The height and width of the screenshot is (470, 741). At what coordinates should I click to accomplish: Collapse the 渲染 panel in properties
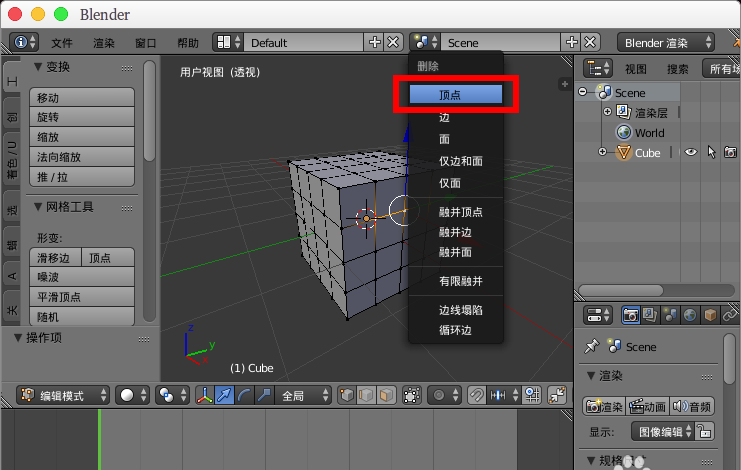click(591, 376)
